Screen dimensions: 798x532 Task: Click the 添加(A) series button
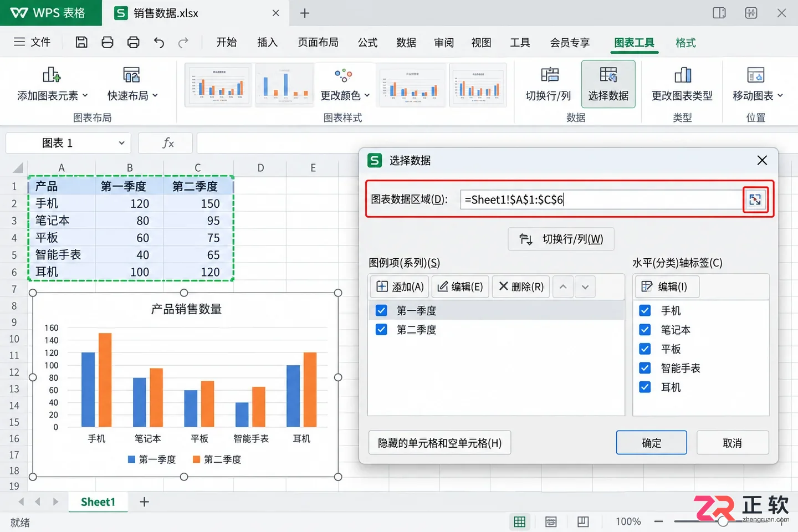(x=399, y=287)
